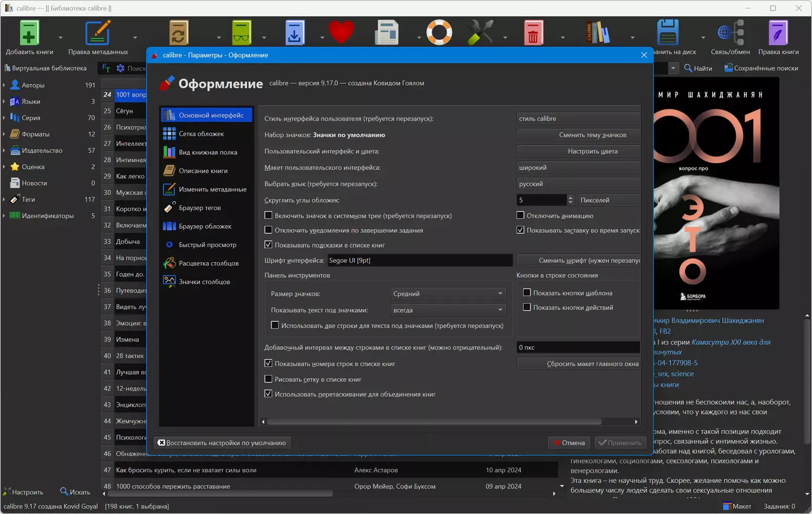Open the language combo showing русский
Screen dimensions: 812x514
click(x=578, y=184)
